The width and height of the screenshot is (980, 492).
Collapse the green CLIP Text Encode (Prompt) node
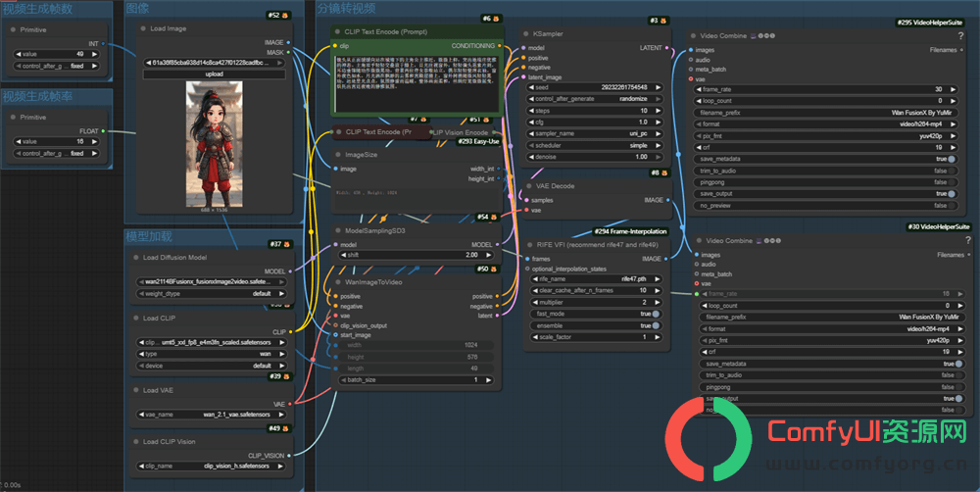(338, 32)
